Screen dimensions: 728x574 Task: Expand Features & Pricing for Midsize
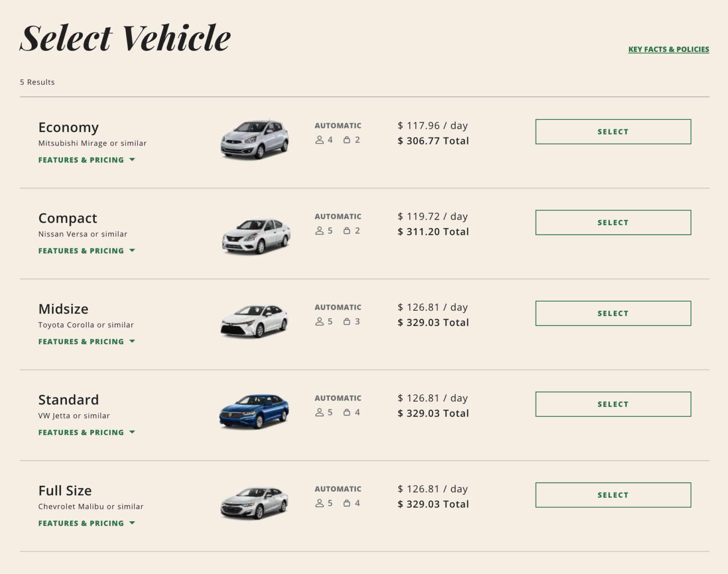pyautogui.click(x=87, y=341)
